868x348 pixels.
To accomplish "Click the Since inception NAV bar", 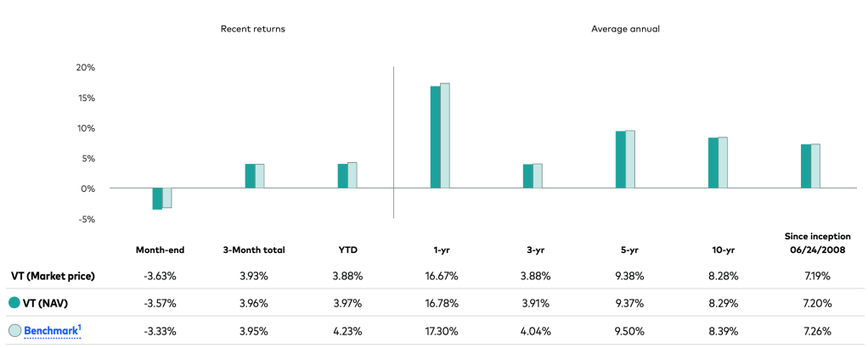I will [805, 166].
